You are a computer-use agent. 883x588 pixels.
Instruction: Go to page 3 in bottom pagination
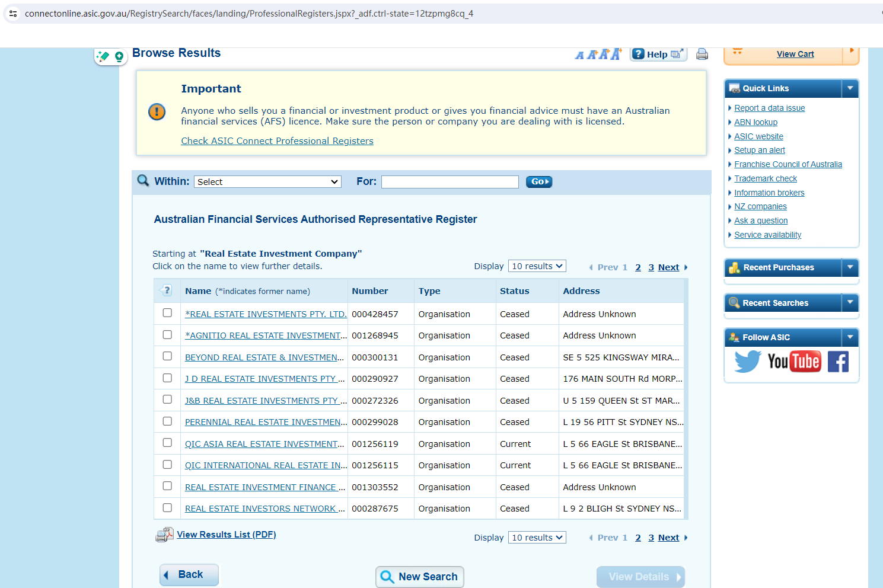pos(651,538)
